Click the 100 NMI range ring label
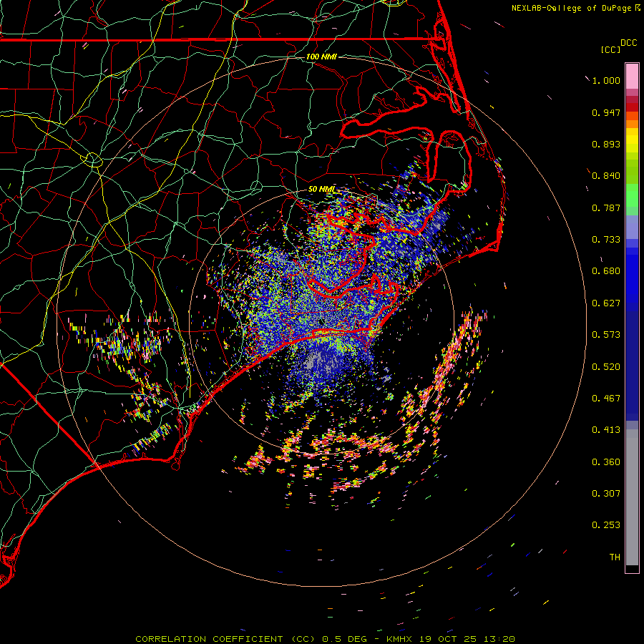 (321, 57)
